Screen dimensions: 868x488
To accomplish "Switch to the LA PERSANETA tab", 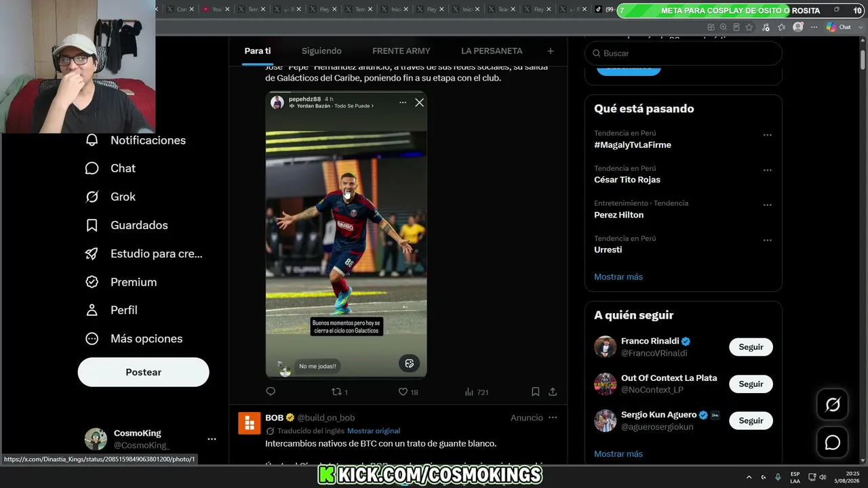I will (492, 51).
